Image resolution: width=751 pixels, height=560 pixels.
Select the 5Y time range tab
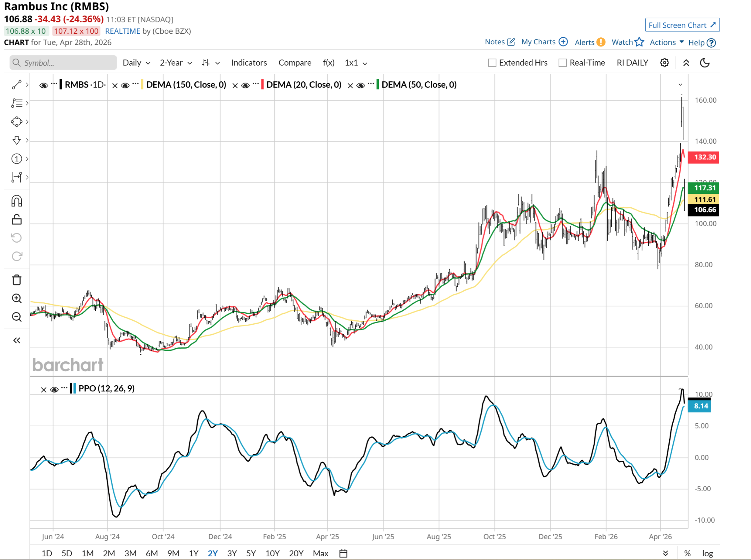pos(251,553)
